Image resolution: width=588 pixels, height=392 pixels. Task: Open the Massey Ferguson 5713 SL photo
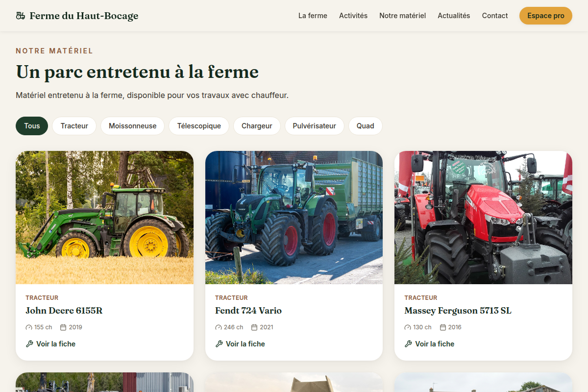click(483, 218)
